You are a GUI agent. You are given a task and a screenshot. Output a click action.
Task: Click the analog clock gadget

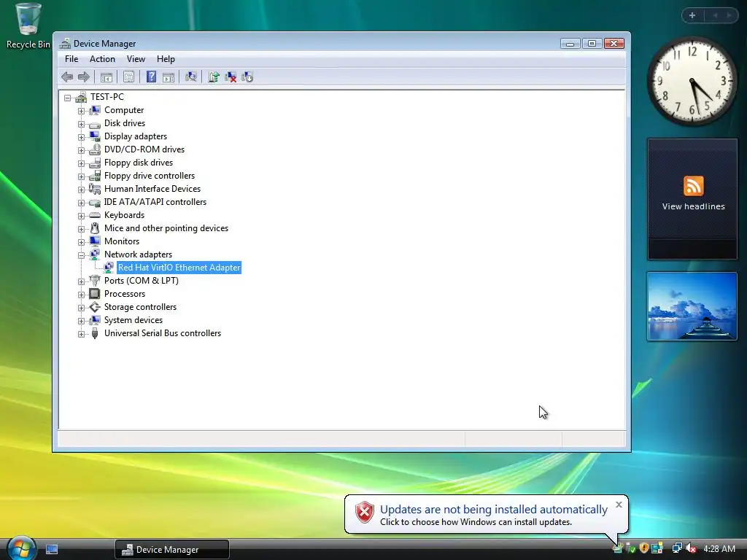coord(692,81)
